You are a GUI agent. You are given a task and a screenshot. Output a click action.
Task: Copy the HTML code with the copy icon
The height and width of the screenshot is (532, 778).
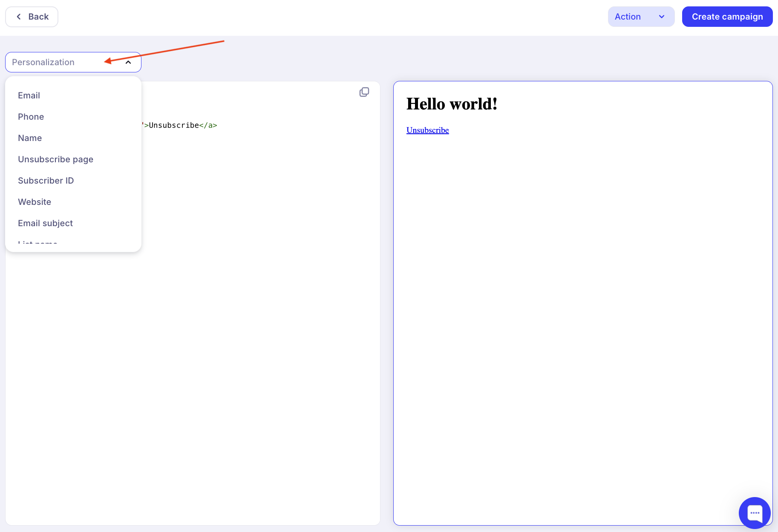[x=364, y=92]
